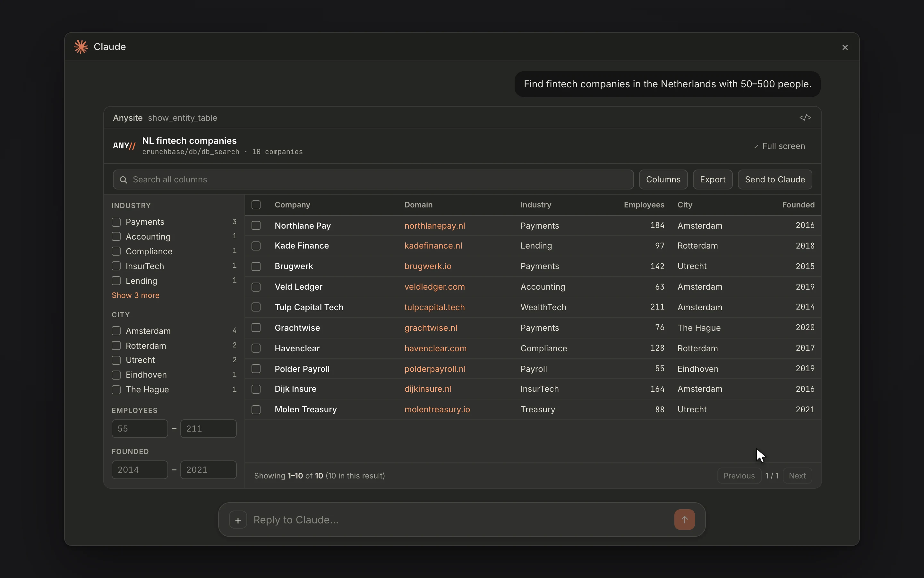The height and width of the screenshot is (578, 924).
Task: Click the attach plus icon in reply box
Action: pyautogui.click(x=238, y=520)
